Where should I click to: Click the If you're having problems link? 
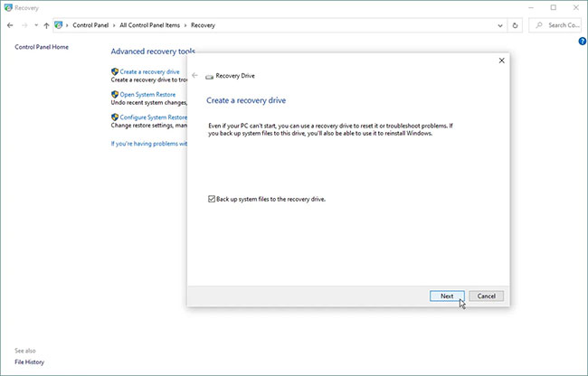(x=149, y=144)
